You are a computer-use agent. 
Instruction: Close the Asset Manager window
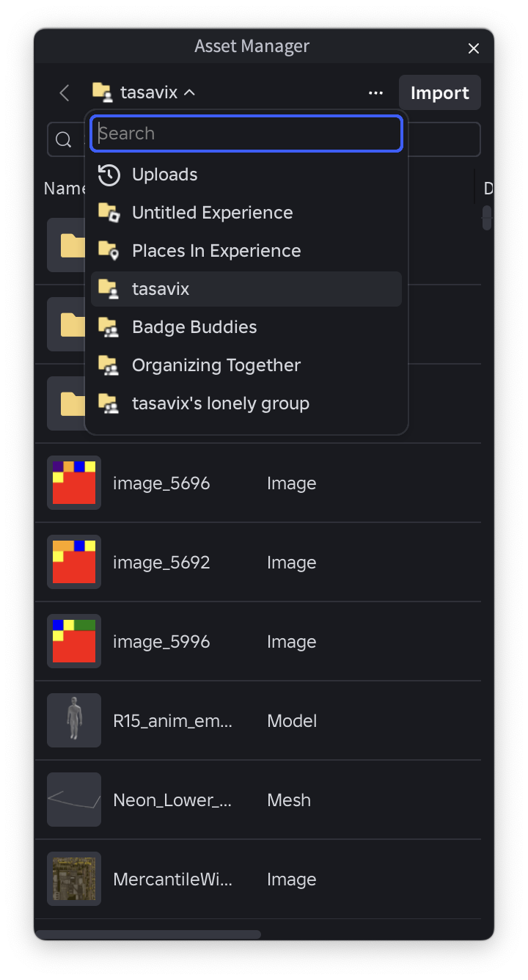pos(474,48)
